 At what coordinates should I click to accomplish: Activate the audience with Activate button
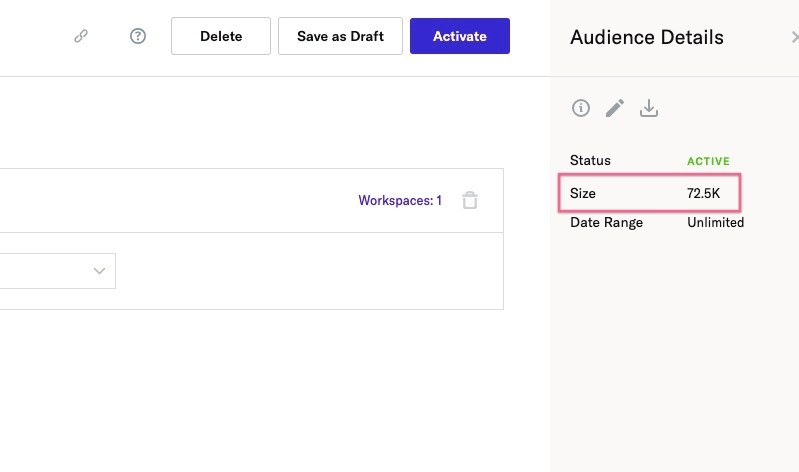click(x=460, y=36)
